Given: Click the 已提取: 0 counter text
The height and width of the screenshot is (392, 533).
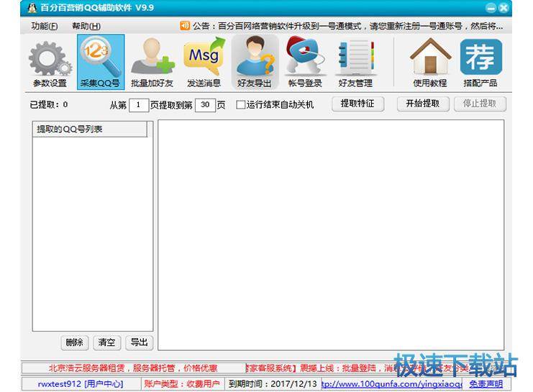Looking at the screenshot, I should (49, 105).
